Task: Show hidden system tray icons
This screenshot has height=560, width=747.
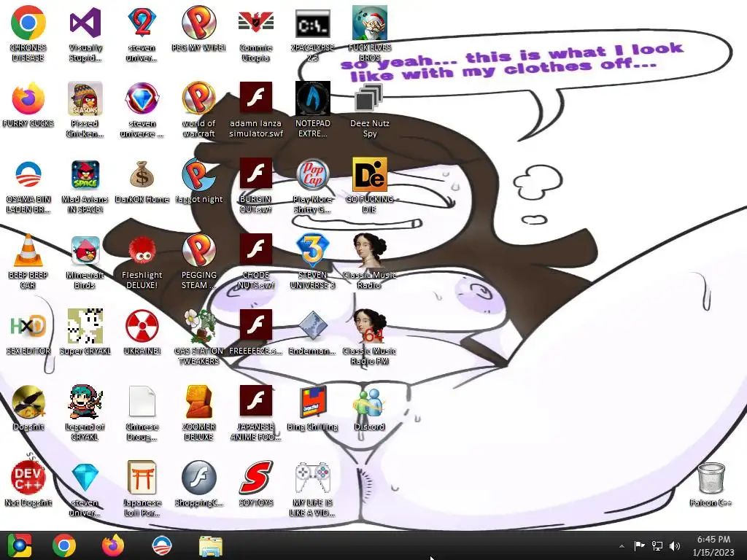Action: (622, 546)
